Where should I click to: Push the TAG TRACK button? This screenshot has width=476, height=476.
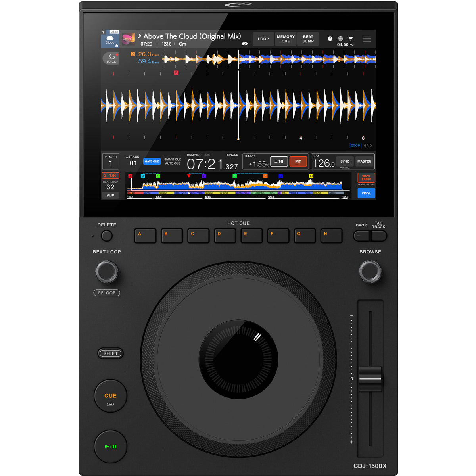379,236
